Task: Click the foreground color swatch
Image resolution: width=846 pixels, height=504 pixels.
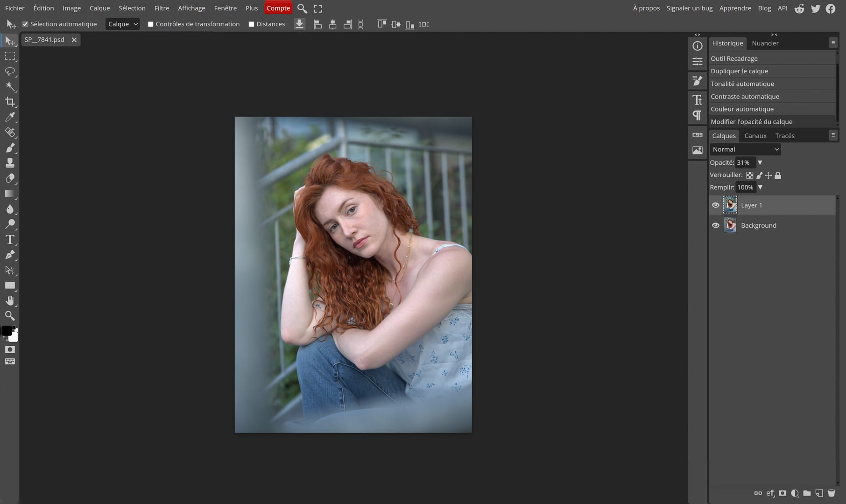Action: pos(7,331)
